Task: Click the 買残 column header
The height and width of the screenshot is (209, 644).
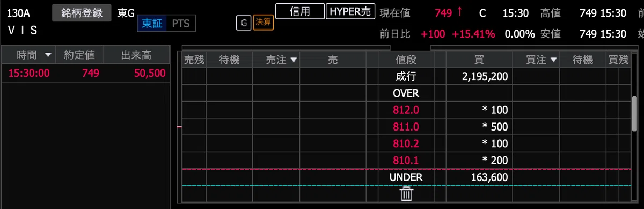Action: click(619, 60)
